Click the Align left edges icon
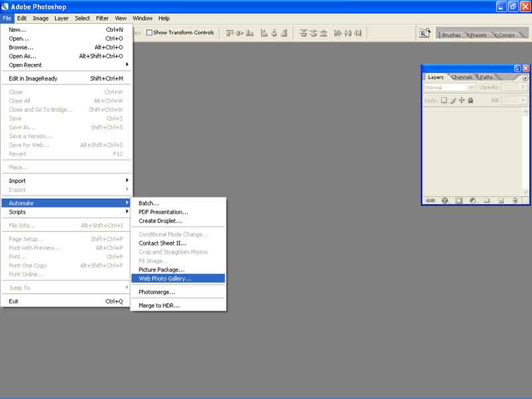 [x=264, y=33]
